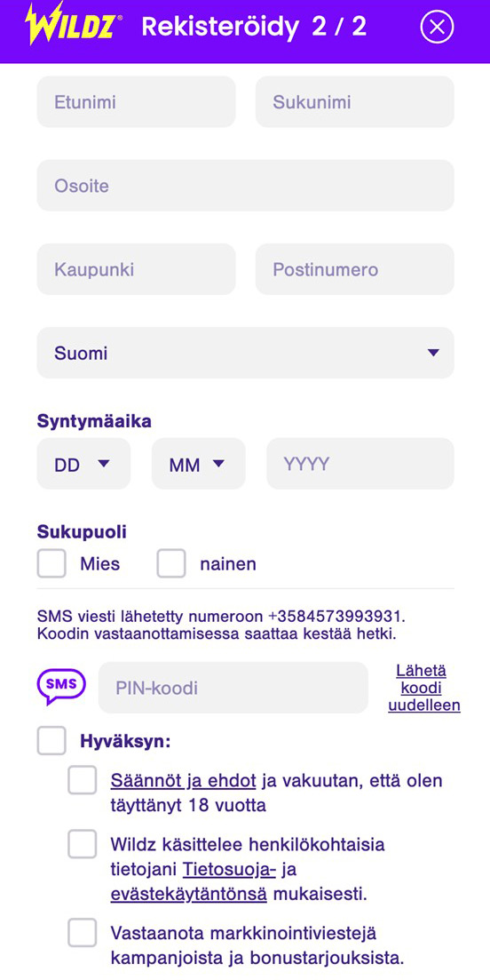This screenshot has height=980, width=490.
Task: Click the purple SMS speech bubble icon
Action: pos(61,687)
